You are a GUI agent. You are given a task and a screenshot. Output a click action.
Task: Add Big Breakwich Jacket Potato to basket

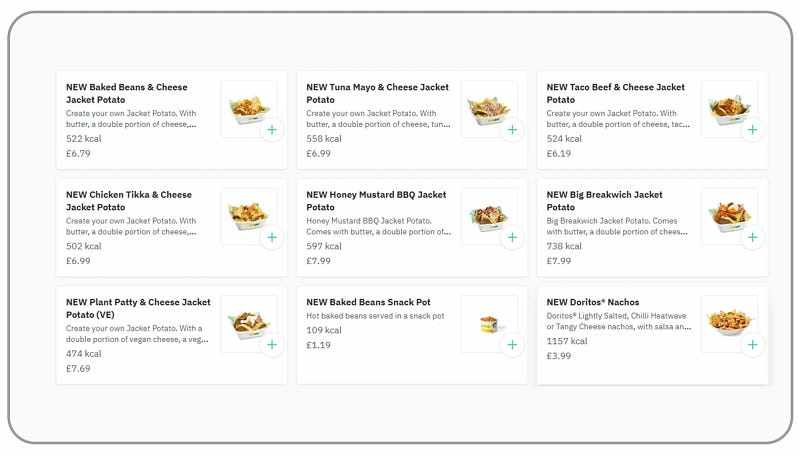(x=752, y=238)
